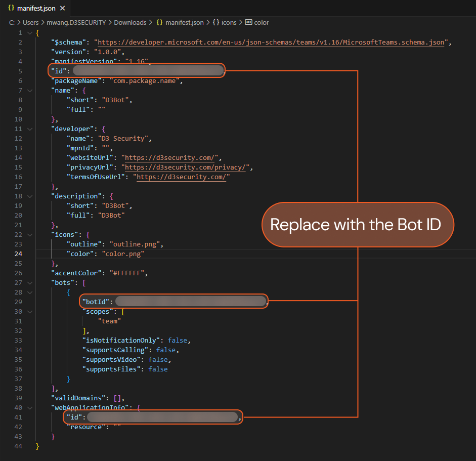Fold the "bots" array on line 27
Screen dimensions: 476x461
(x=30, y=283)
